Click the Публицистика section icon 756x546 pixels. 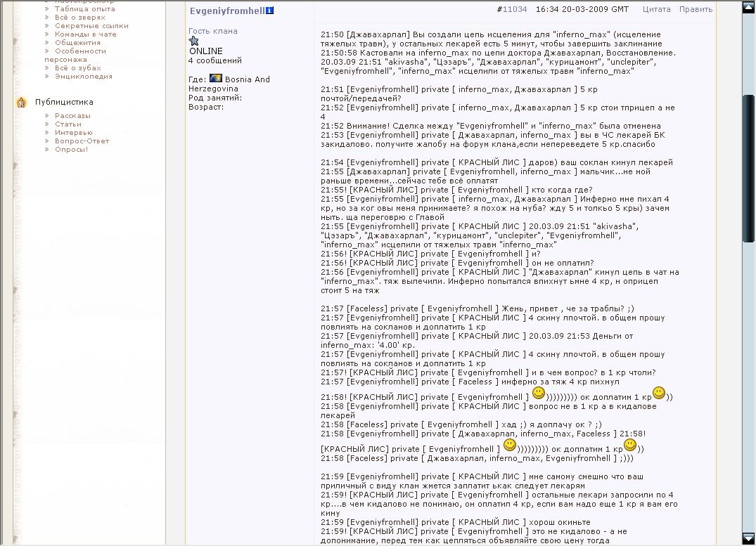click(x=21, y=102)
